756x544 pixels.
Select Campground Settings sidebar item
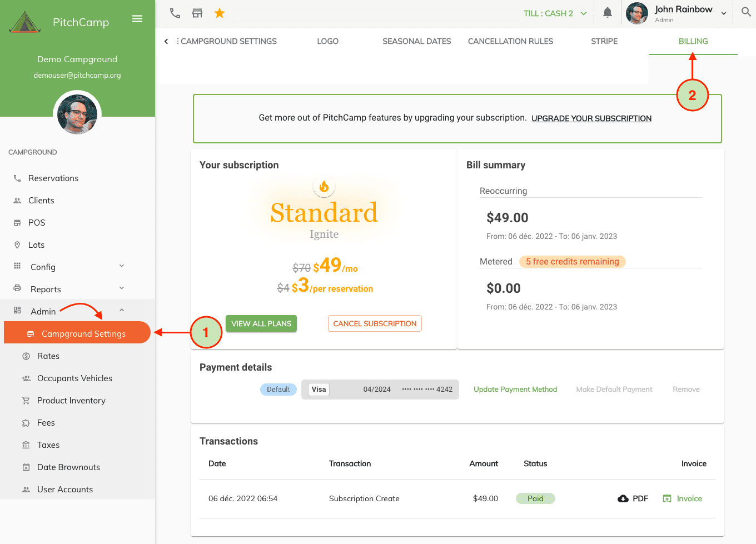tap(77, 332)
